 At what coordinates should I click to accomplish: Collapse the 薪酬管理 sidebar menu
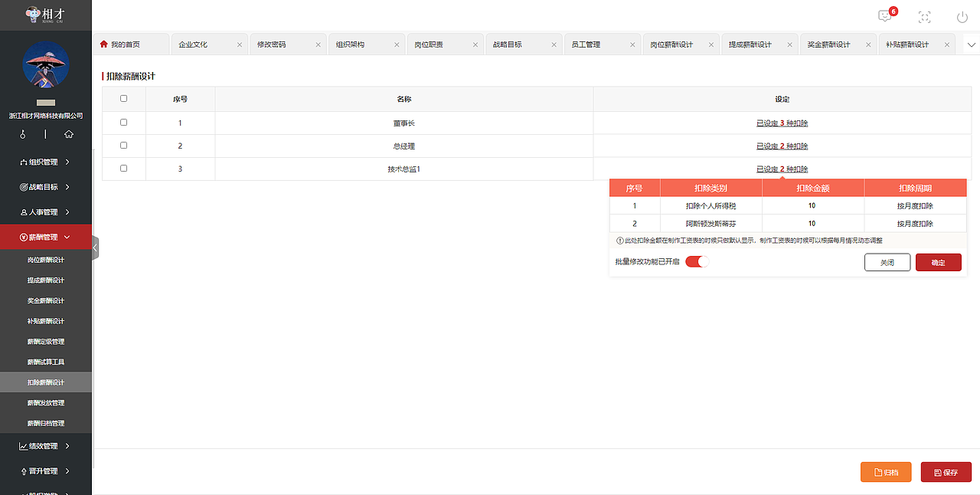[44, 237]
